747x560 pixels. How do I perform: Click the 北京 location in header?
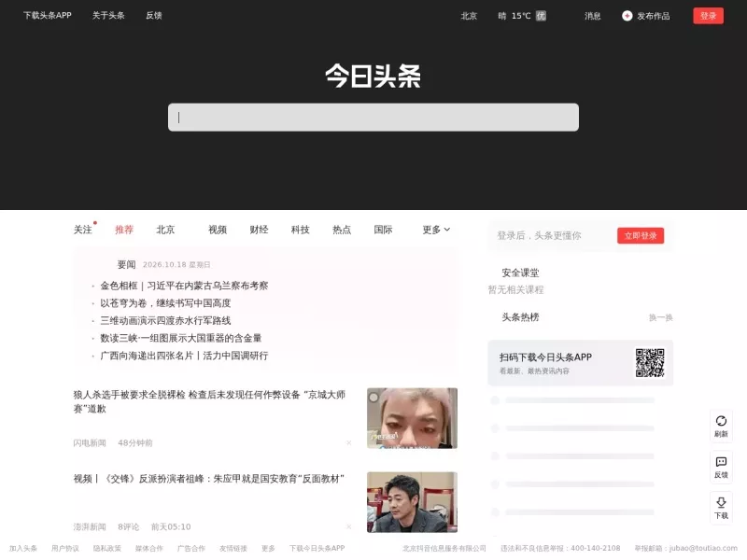point(470,16)
